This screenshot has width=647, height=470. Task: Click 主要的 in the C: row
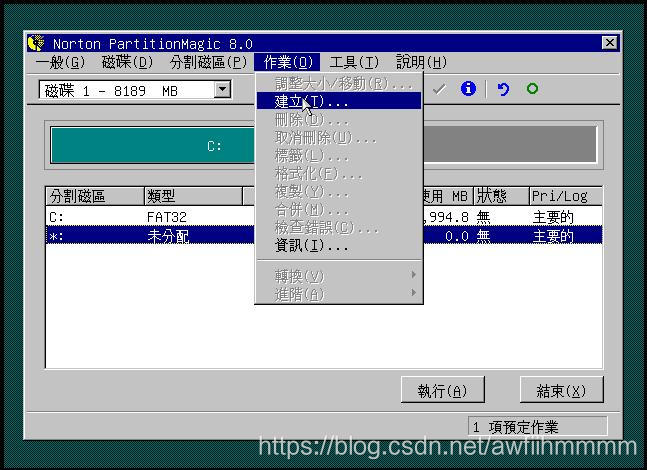553,217
